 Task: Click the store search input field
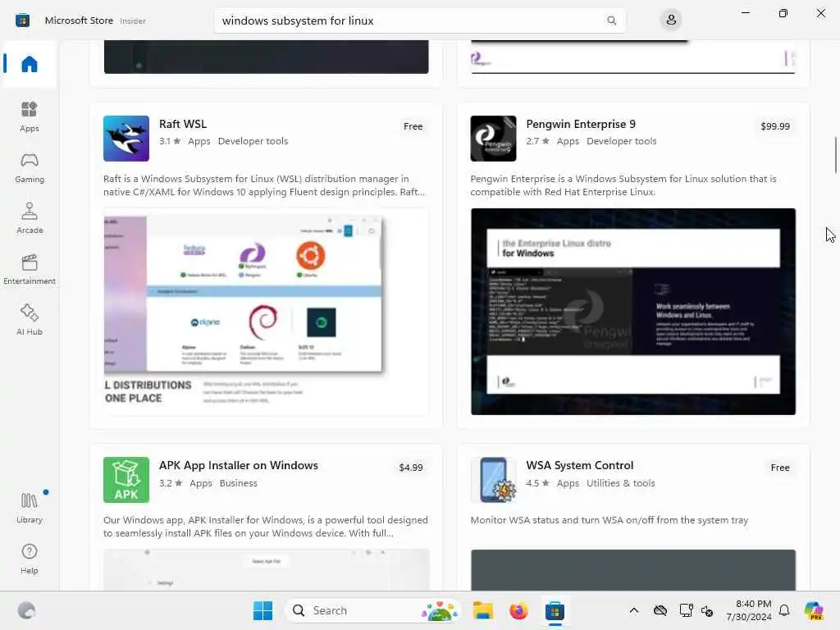click(419, 21)
